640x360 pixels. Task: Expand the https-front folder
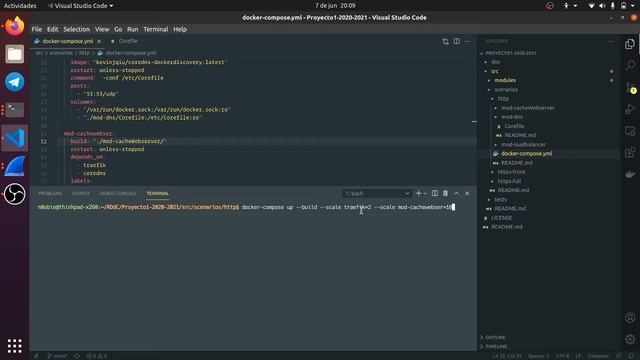(x=511, y=172)
